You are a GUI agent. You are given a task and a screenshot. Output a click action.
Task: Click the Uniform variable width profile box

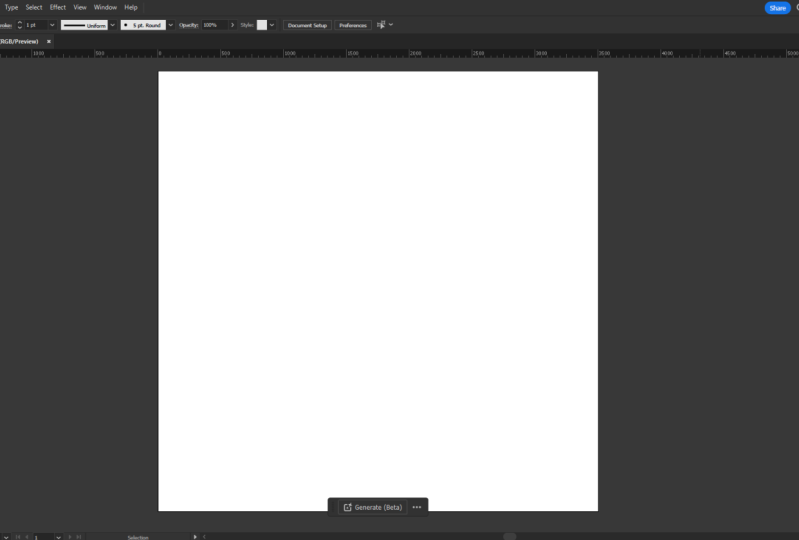point(84,25)
